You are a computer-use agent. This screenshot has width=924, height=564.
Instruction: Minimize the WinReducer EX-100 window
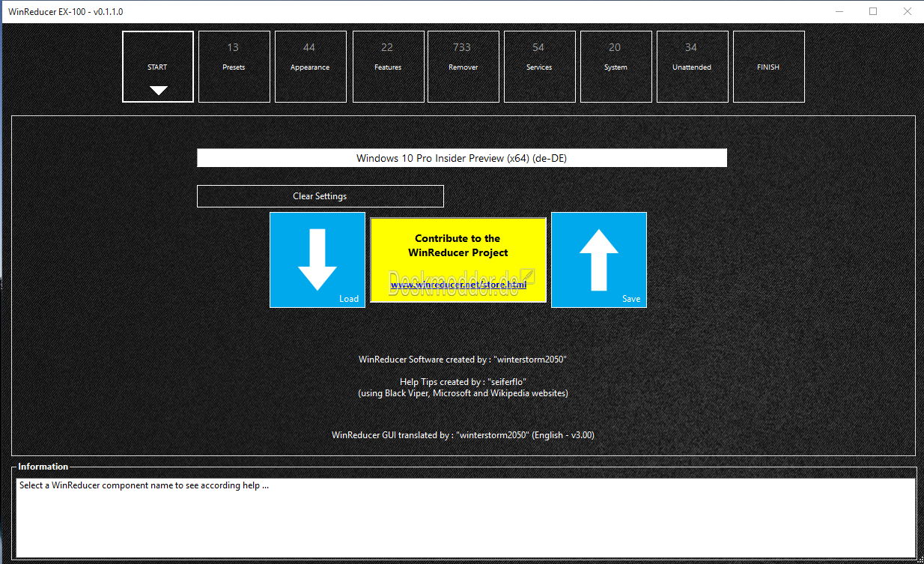(x=838, y=11)
